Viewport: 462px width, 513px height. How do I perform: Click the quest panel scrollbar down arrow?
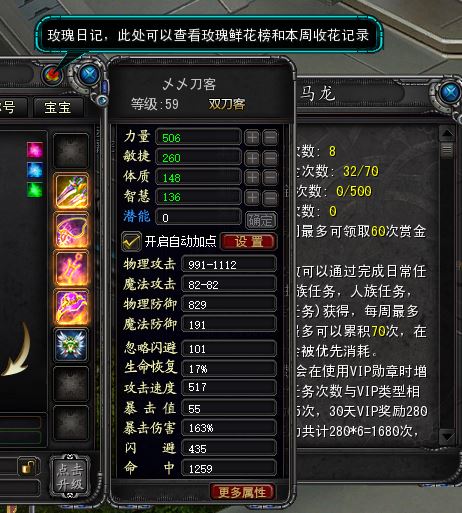click(x=447, y=436)
